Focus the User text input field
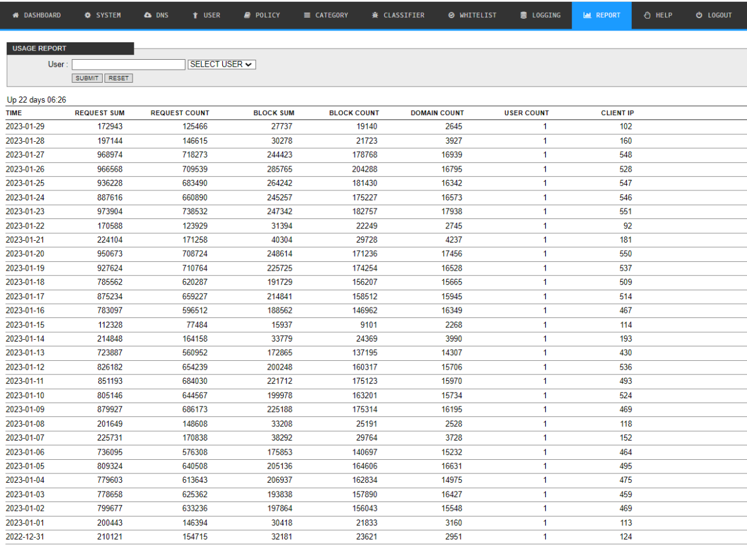Image resolution: width=747 pixels, height=560 pixels. click(x=128, y=64)
